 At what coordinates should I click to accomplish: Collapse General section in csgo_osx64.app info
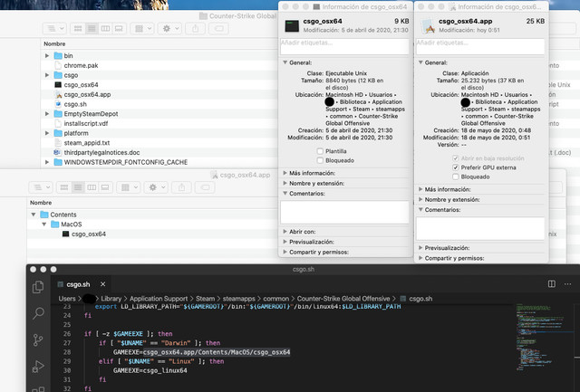coord(420,62)
